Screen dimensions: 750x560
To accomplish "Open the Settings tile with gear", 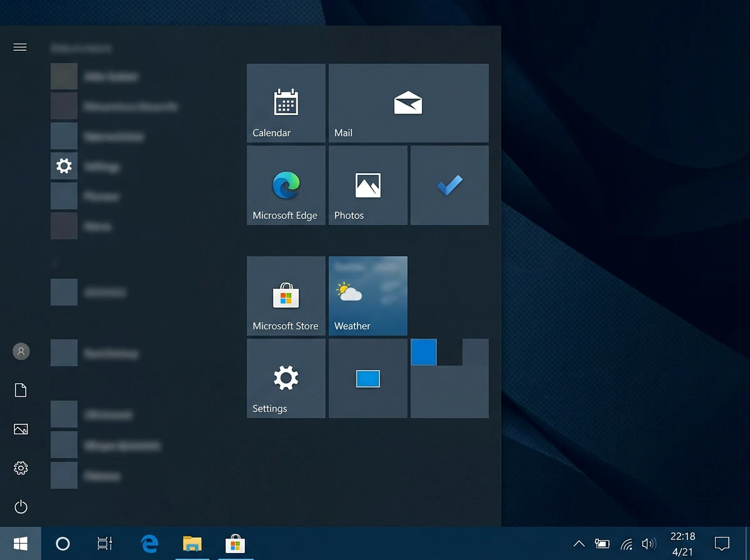I will coord(286,378).
